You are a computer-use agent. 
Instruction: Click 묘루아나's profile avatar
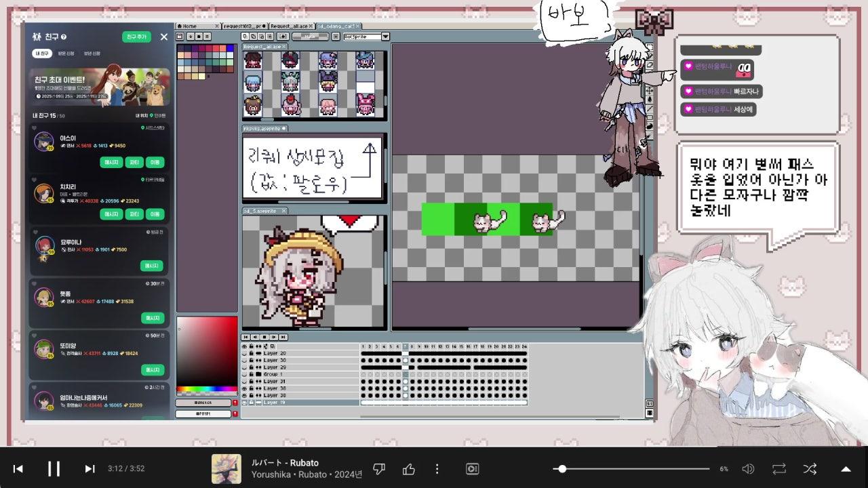[x=44, y=245]
